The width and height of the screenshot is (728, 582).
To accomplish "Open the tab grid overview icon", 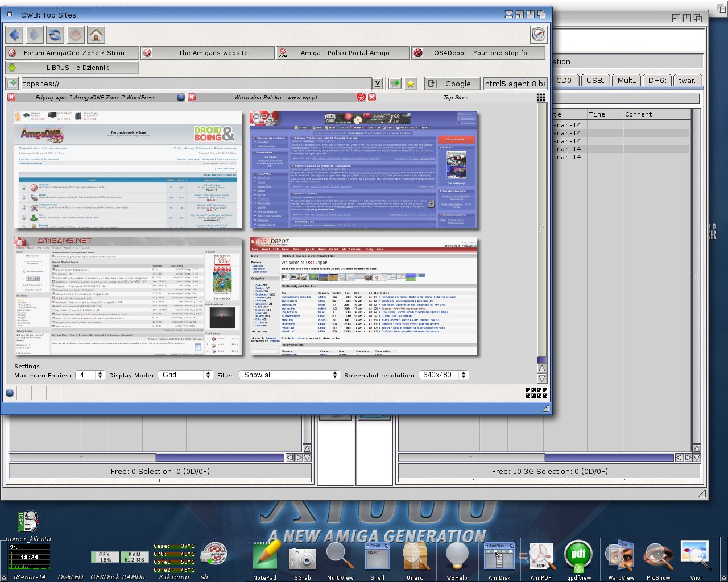I will click(541, 98).
